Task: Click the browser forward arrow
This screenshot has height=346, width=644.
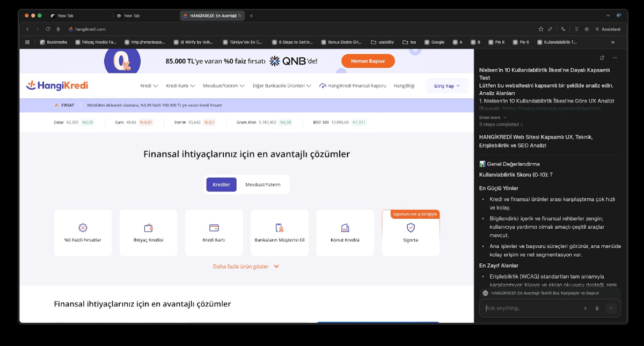Action: coord(37,29)
